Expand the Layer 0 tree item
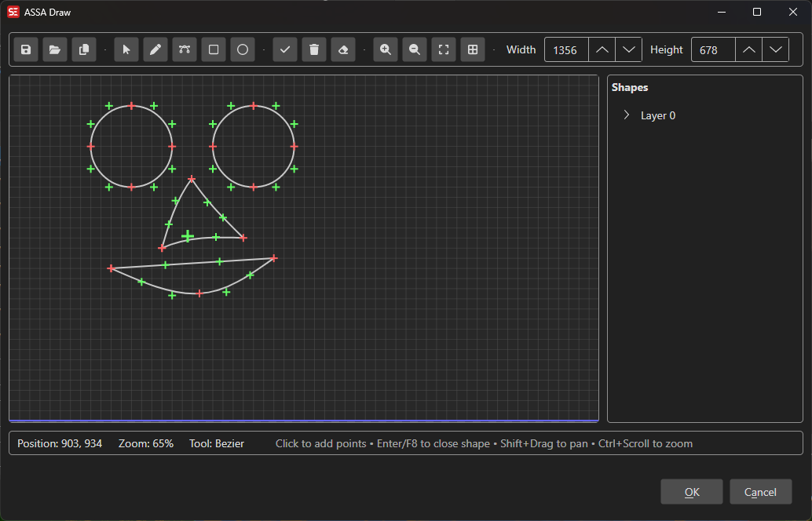The height and width of the screenshot is (521, 812). [x=626, y=115]
